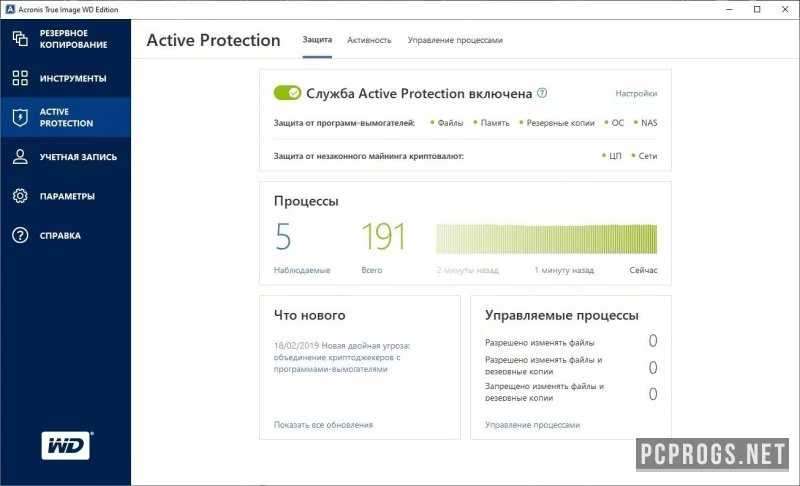This screenshot has height=486, width=800.
Task: Open the 18/02/2019 news article link
Action: 341,357
